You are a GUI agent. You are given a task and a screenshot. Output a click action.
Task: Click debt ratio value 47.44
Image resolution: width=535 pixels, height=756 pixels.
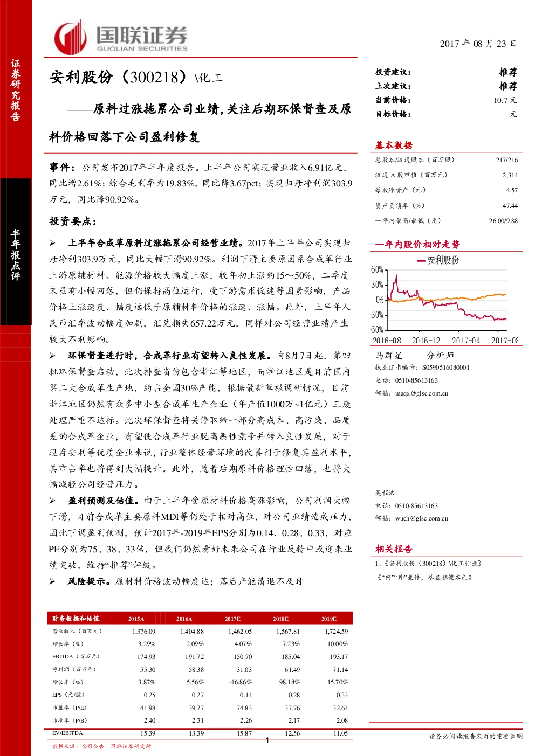(510, 206)
